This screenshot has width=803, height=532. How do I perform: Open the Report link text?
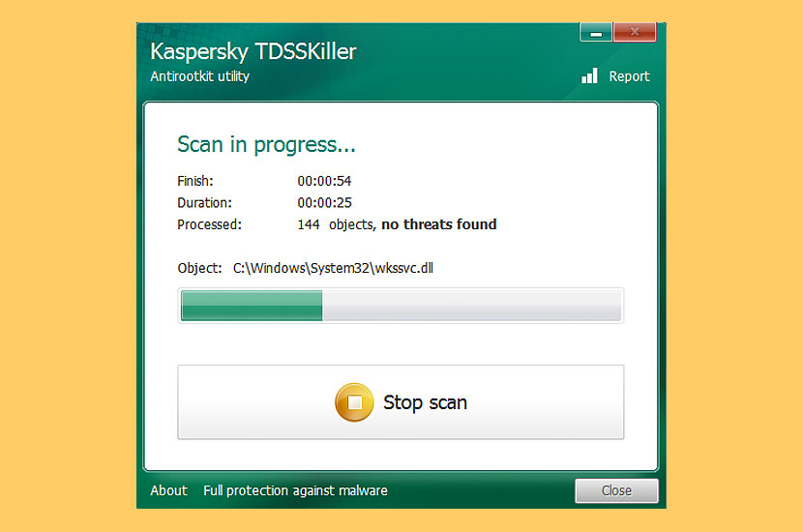629,76
